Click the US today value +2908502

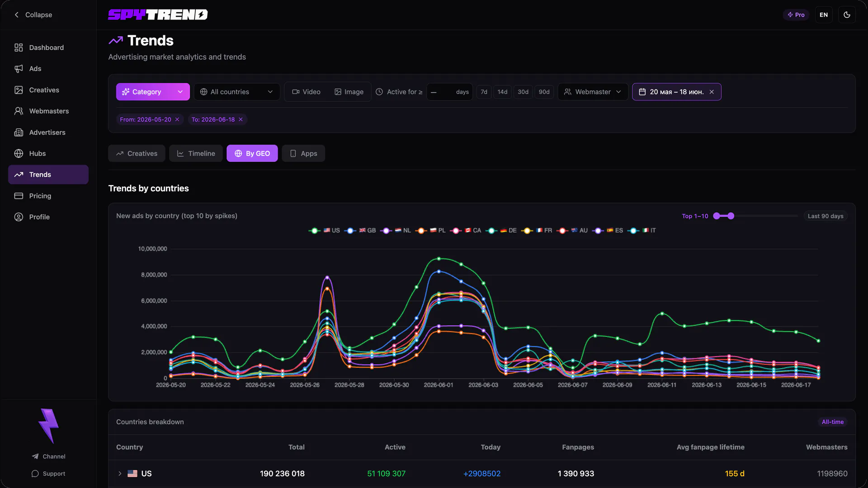482,474
